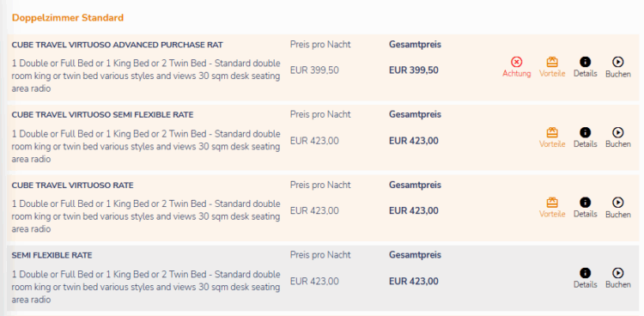
Task: Show Details for Advanced Purchase rate
Action: tap(585, 67)
